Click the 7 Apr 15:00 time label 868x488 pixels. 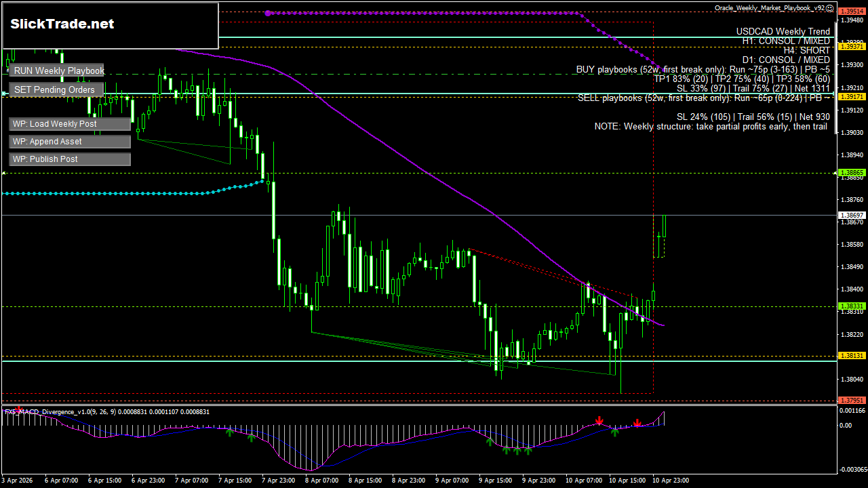pos(235,480)
